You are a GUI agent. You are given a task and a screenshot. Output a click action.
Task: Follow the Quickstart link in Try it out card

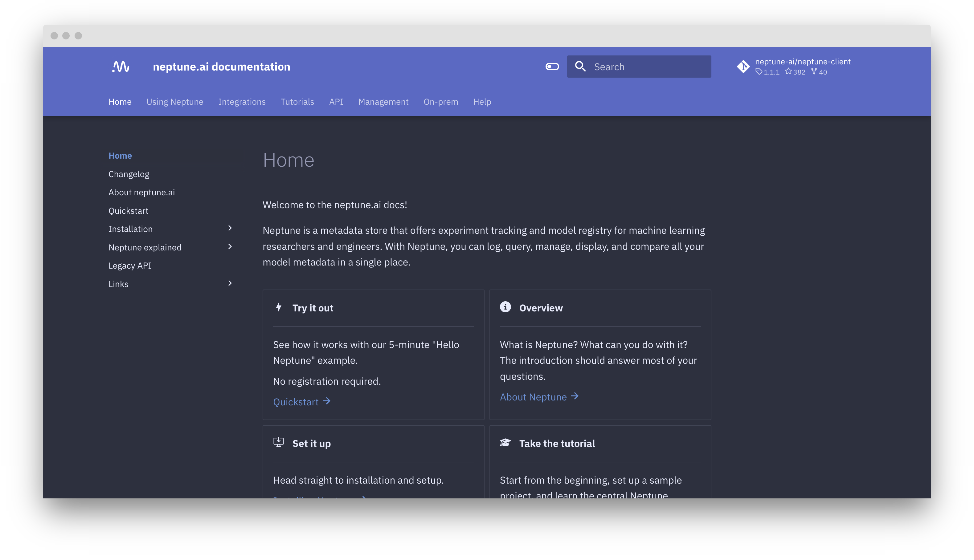(296, 402)
